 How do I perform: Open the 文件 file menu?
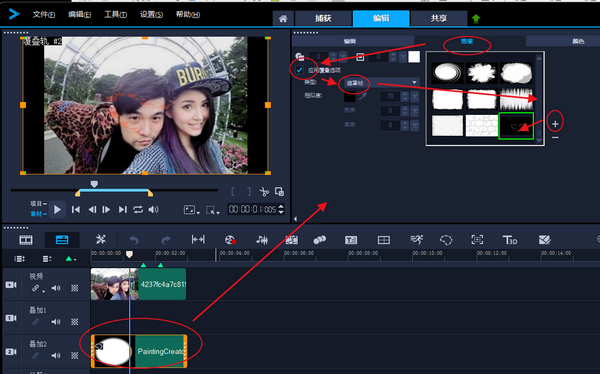tap(44, 15)
